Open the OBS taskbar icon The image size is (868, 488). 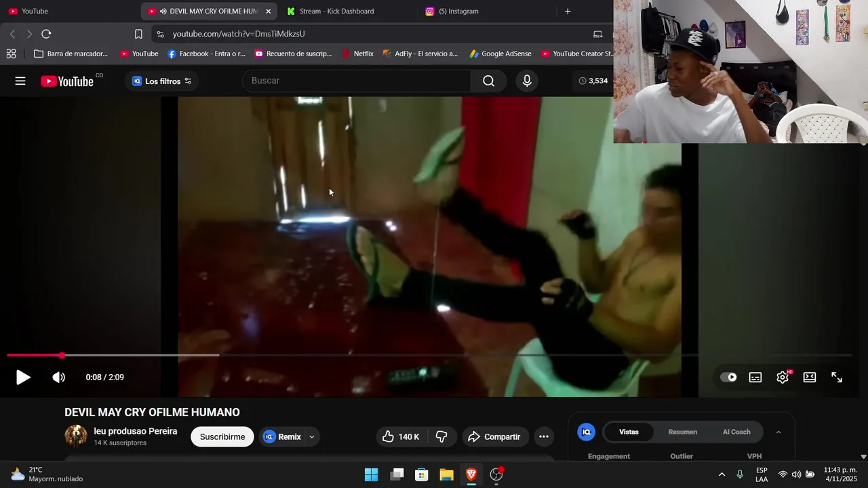pos(496,474)
